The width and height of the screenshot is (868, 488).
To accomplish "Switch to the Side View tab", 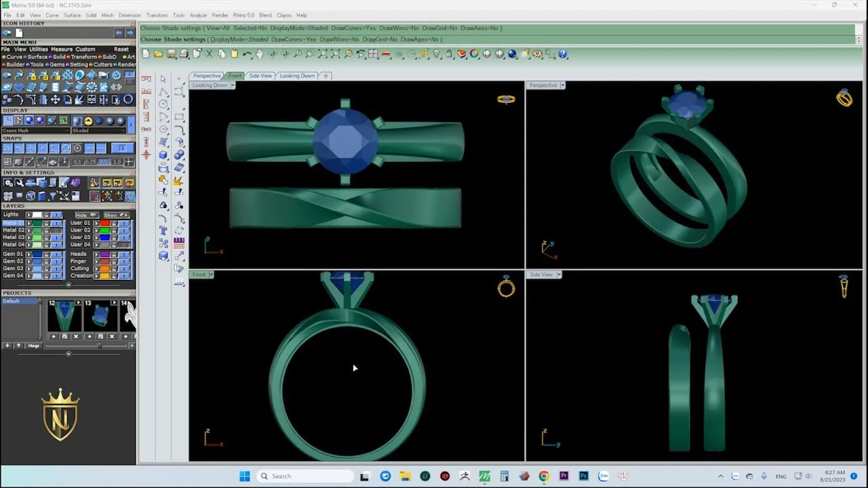I will pyautogui.click(x=260, y=75).
